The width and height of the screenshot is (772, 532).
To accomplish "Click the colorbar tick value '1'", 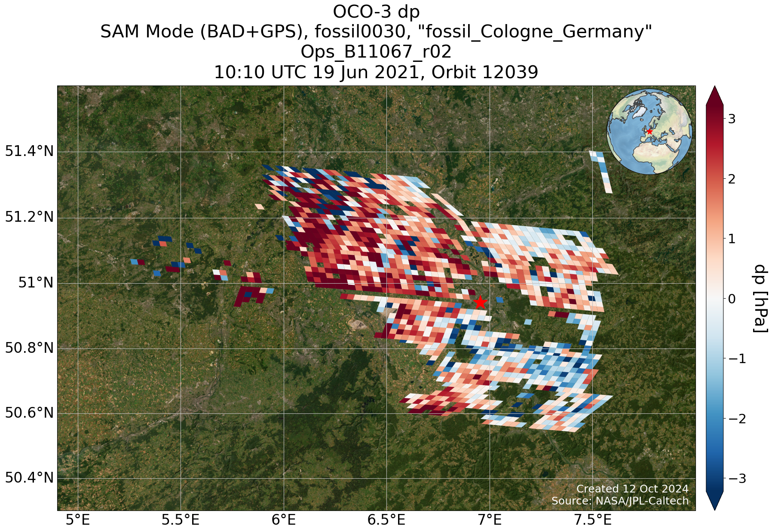I will 732,238.
